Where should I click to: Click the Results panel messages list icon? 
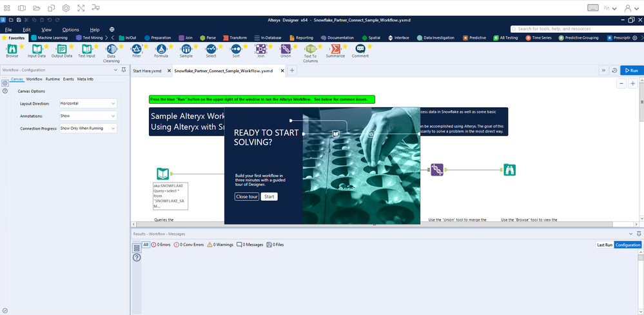tap(137, 248)
